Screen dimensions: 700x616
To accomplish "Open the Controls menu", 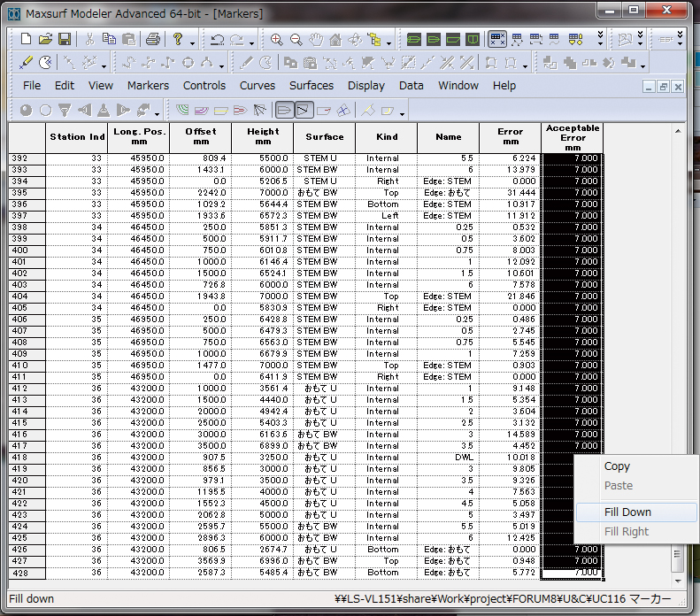I will click(204, 85).
